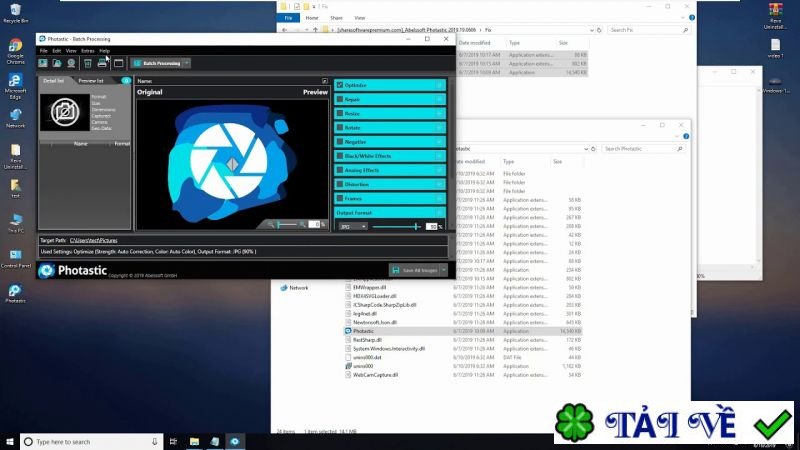Image resolution: width=800 pixels, height=450 pixels.
Task: Expand the Resize panel chevron
Action: point(439,113)
